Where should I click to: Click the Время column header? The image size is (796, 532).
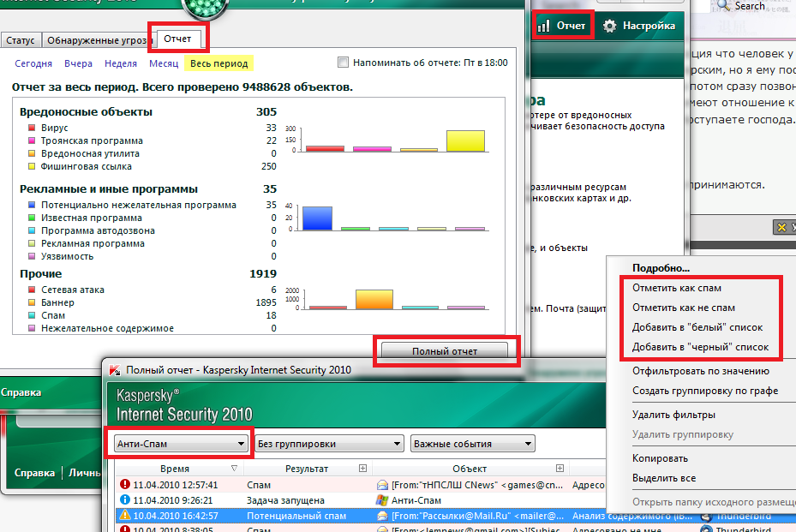click(x=175, y=469)
